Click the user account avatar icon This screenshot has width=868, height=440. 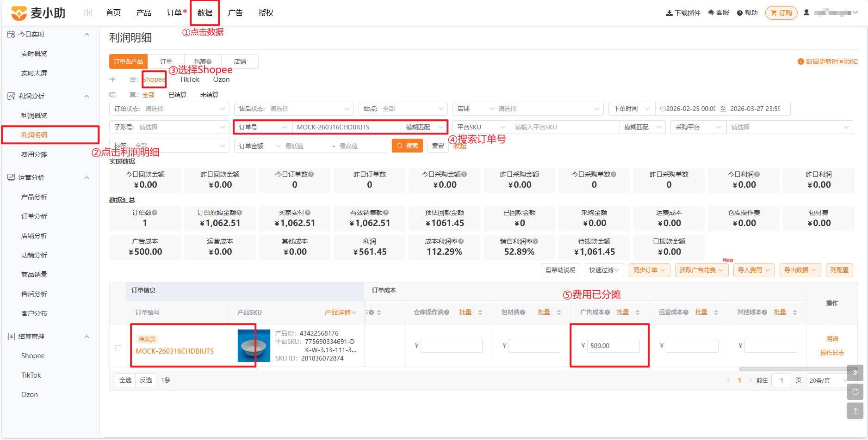coord(806,12)
